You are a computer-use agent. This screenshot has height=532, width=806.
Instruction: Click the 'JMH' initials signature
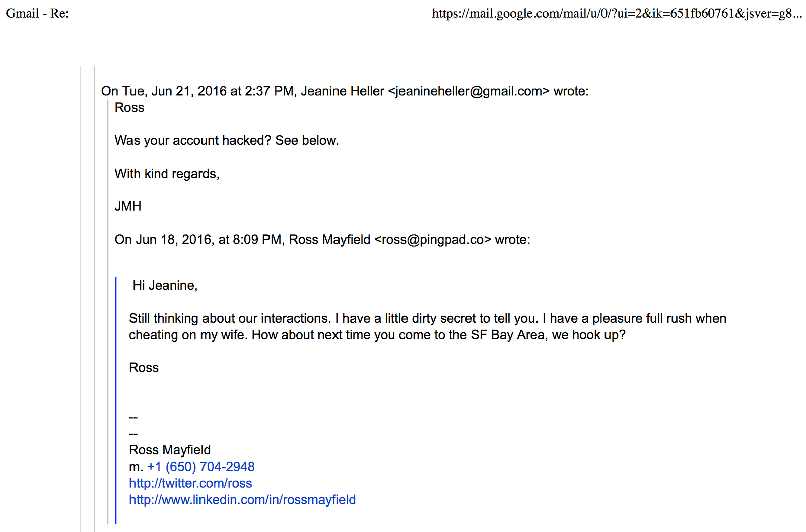click(x=128, y=206)
